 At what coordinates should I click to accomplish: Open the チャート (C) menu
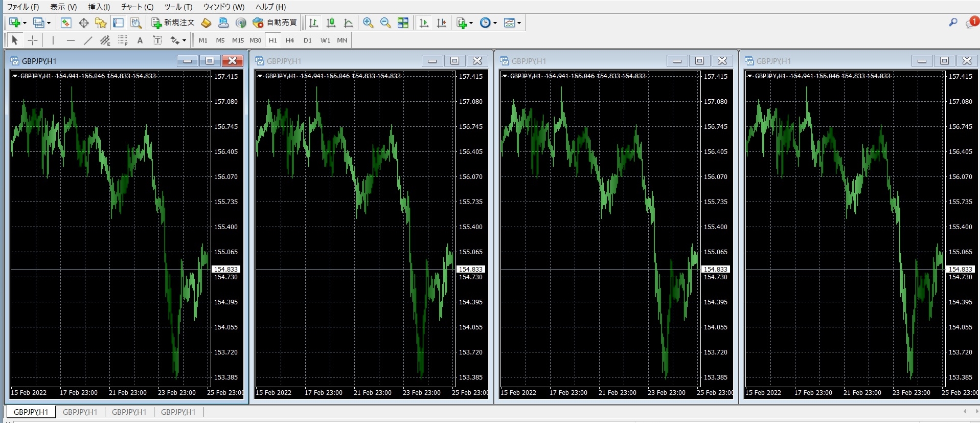pyautogui.click(x=137, y=7)
